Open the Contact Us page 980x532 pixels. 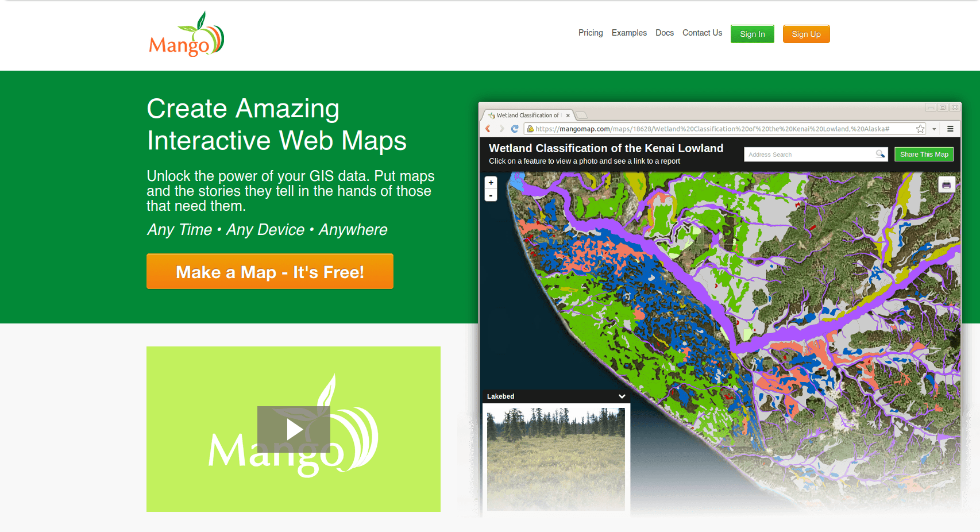(x=702, y=33)
